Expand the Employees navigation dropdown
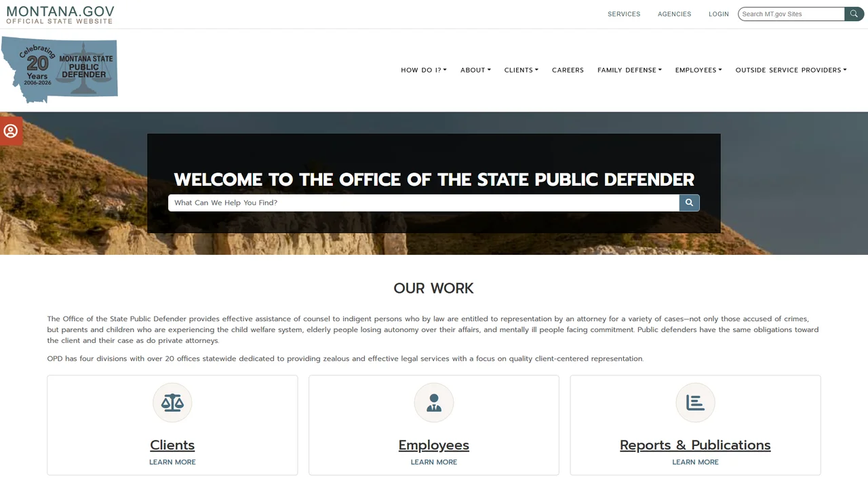This screenshot has width=868, height=488. [698, 70]
